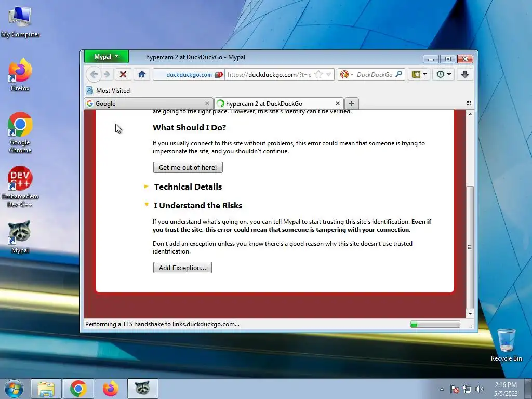This screenshot has height=399, width=532.
Task: Open the DuckDuckGo search engine selector
Action: click(347, 74)
